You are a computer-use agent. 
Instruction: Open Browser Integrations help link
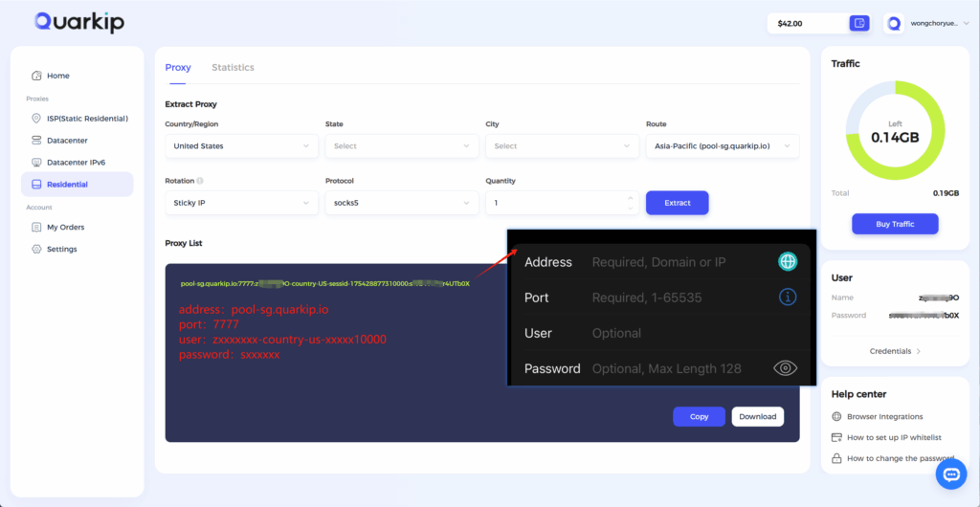click(x=885, y=416)
